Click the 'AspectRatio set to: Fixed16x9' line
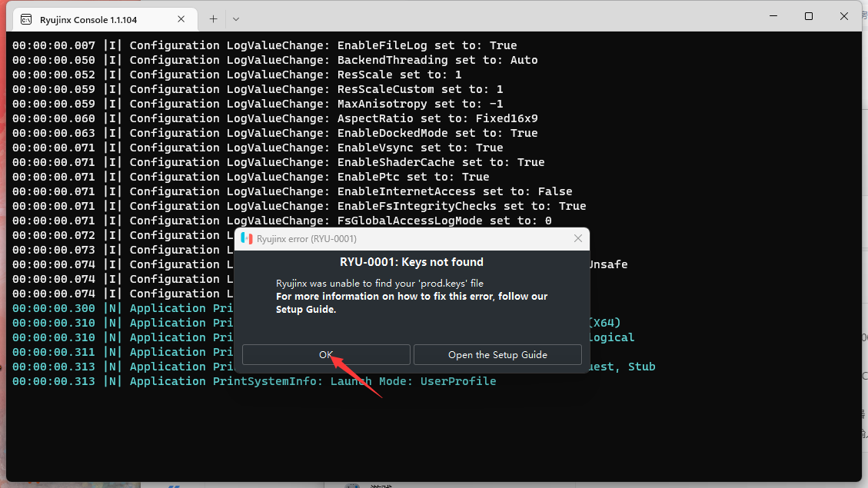 (275, 118)
